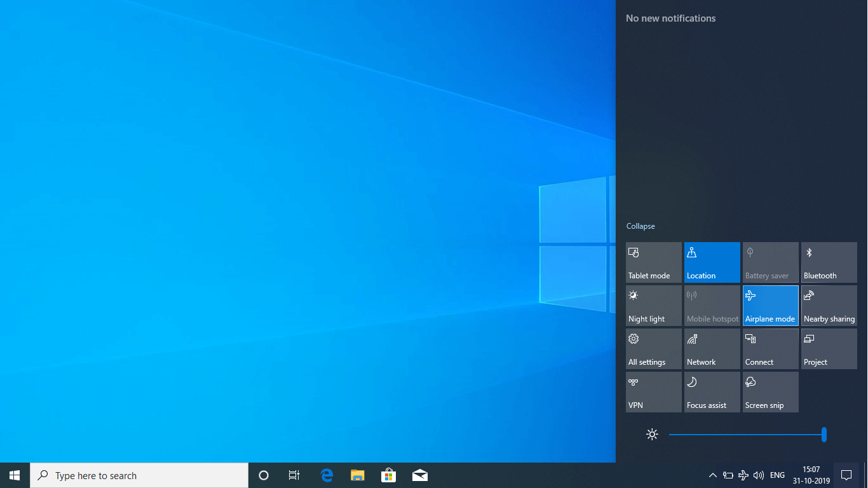Toggle the Mobile hotspot tile
This screenshot has width=868, height=488.
point(712,306)
